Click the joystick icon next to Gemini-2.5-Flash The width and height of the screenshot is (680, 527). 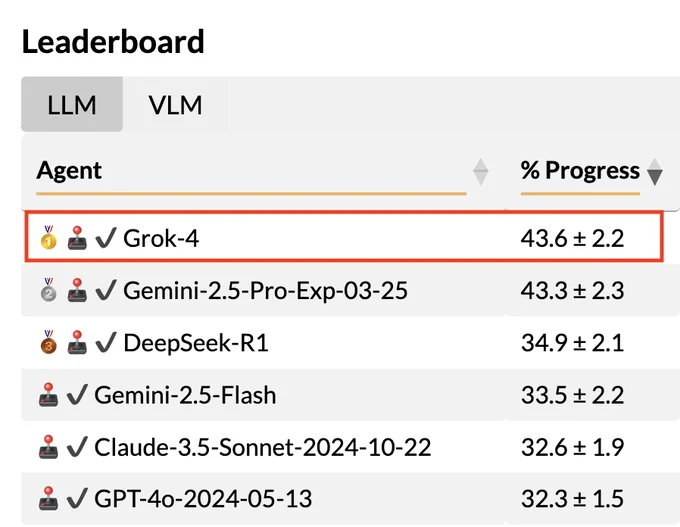point(48,395)
